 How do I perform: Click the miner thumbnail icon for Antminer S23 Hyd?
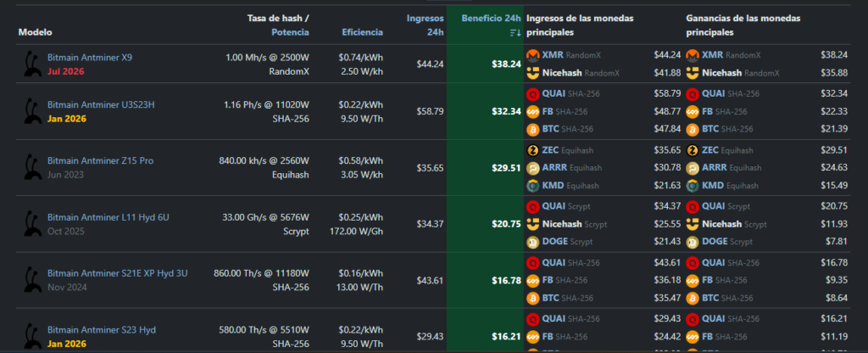[x=33, y=335]
